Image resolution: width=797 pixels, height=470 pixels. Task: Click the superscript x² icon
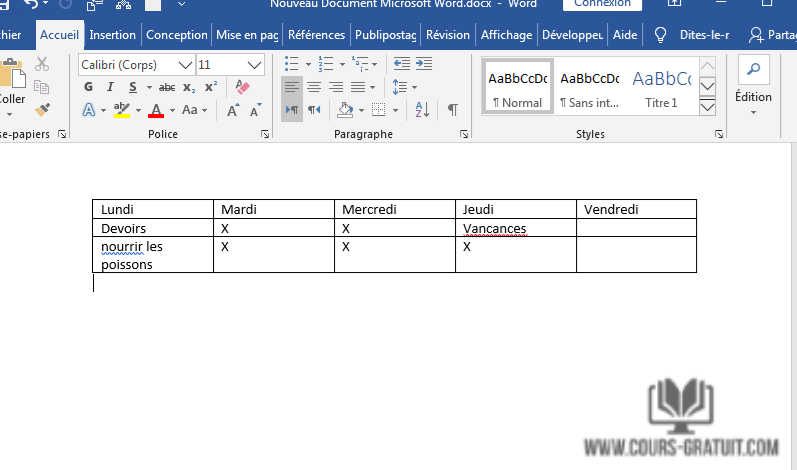click(210, 87)
